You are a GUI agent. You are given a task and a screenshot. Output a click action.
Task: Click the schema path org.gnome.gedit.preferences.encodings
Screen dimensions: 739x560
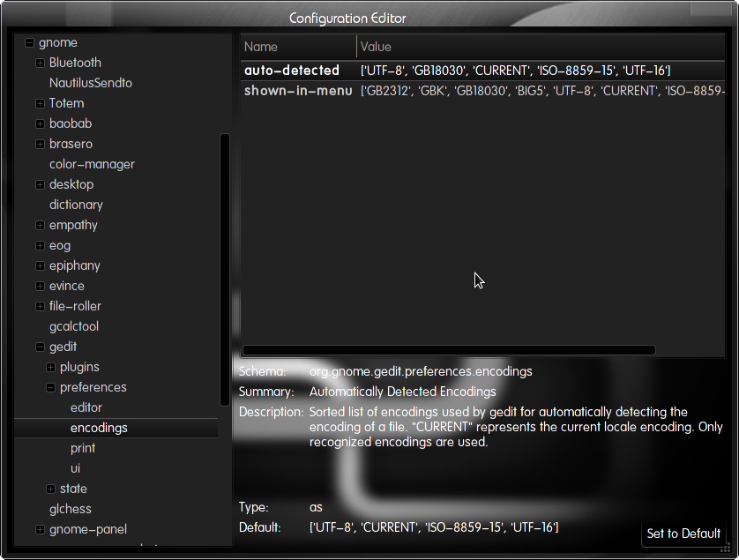click(421, 371)
